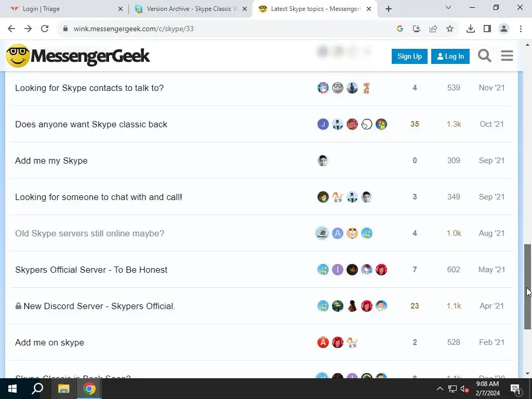The height and width of the screenshot is (399, 532).
Task: Open topic Looking for Skype contacts to talk to?
Action: (89, 88)
